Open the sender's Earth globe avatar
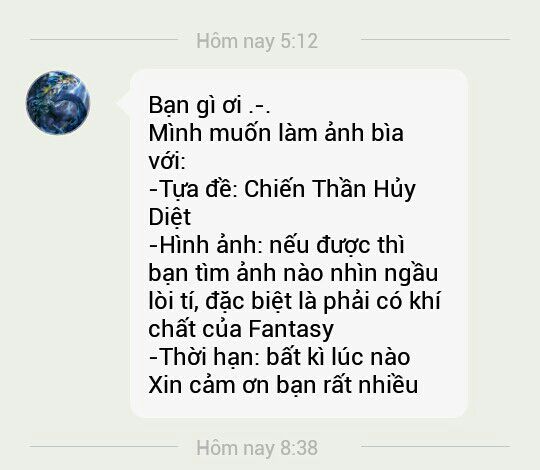This screenshot has height=470, width=540. point(58,103)
